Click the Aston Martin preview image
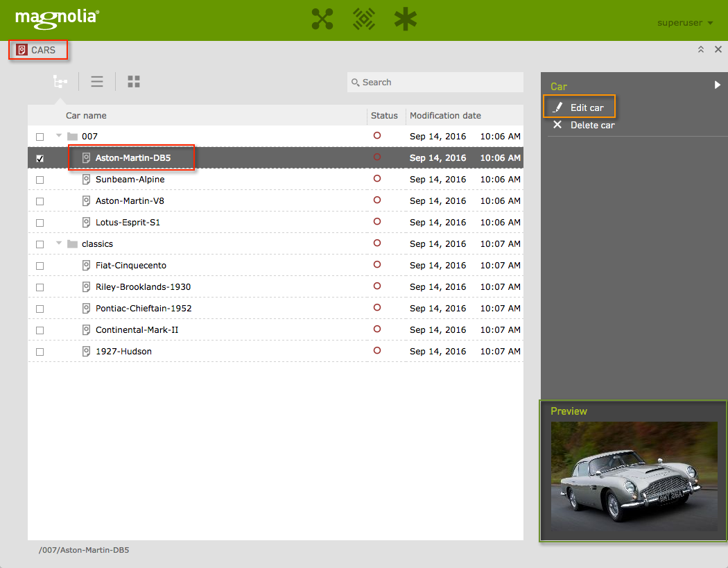This screenshot has height=568, width=728. coord(634,476)
